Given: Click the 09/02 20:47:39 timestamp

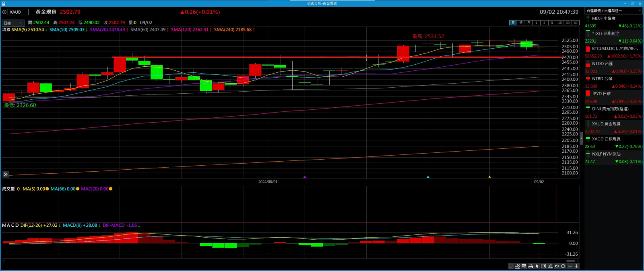Looking at the screenshot, I should (x=559, y=12).
